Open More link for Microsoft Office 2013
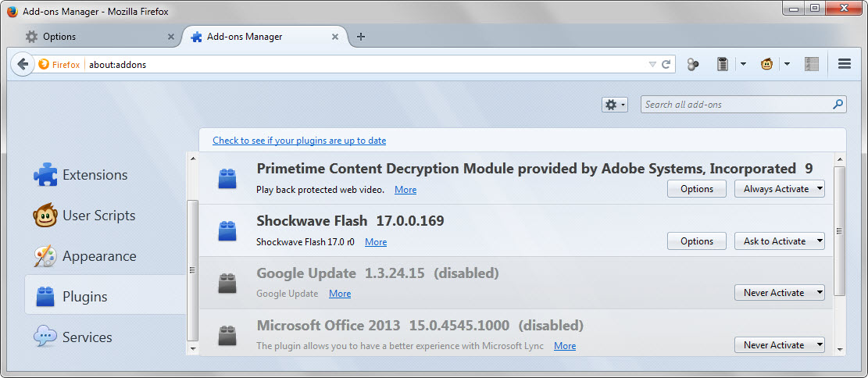Screen dimensions: 868x378 tap(565, 346)
